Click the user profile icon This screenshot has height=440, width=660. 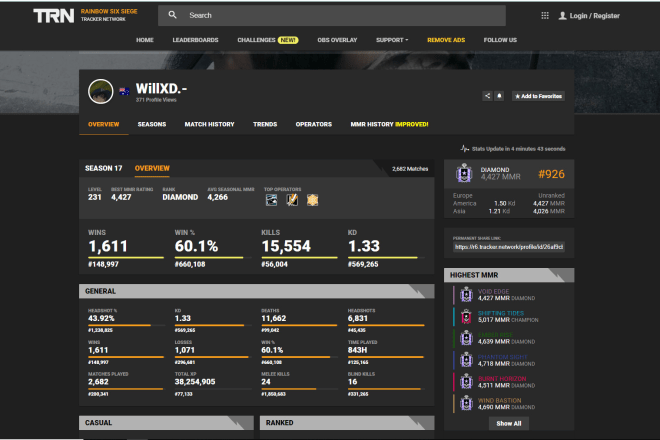click(562, 16)
